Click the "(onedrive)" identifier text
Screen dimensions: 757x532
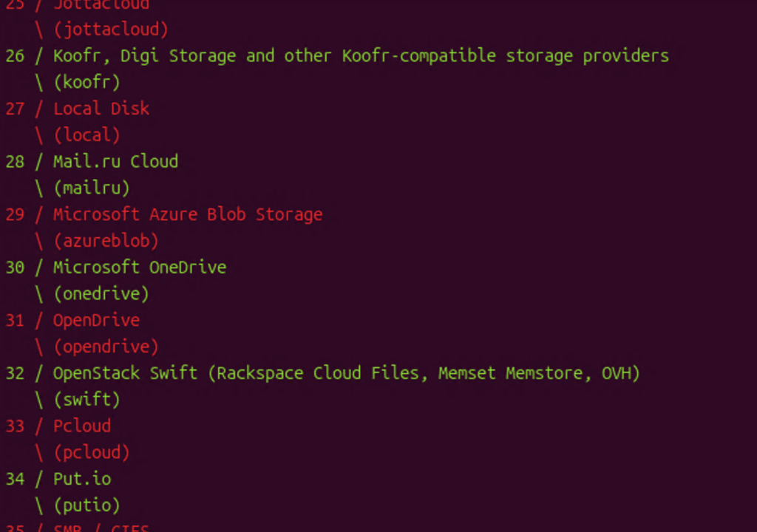tap(101, 294)
